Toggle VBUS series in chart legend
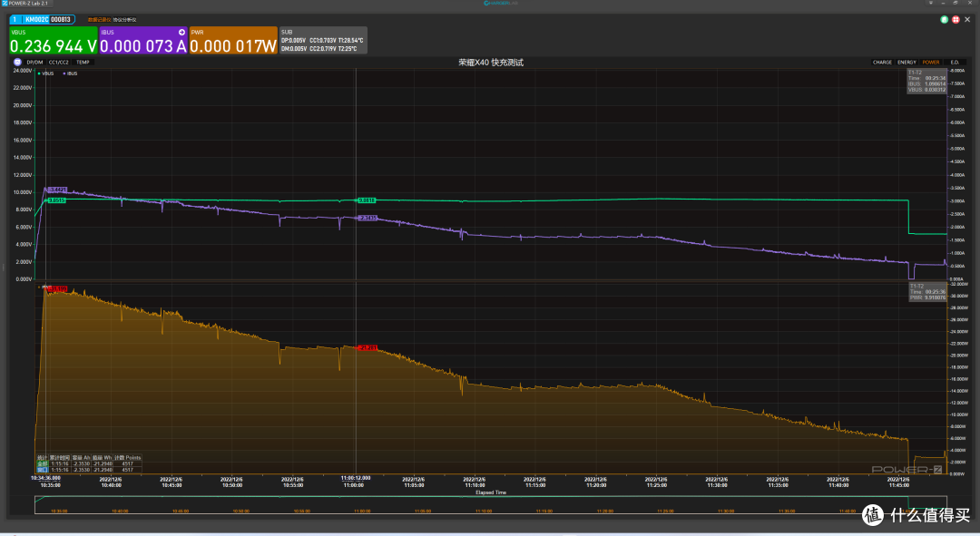Image resolution: width=980 pixels, height=536 pixels. 45,73
